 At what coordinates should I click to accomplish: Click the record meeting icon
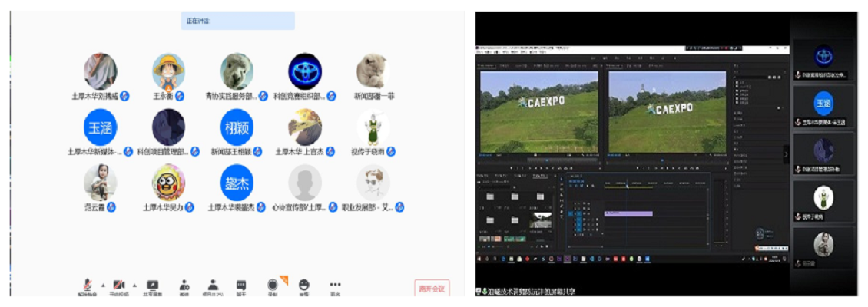tap(272, 285)
